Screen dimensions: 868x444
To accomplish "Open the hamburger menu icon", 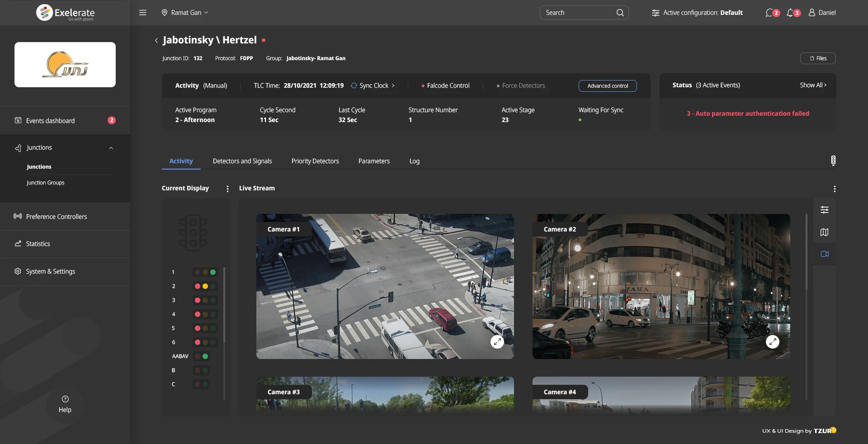I will point(143,13).
